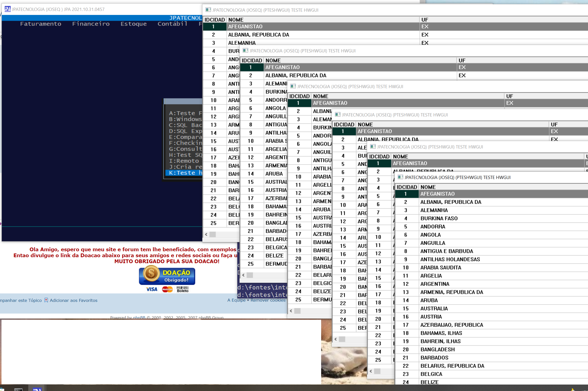Viewport: 588px width, 391px height.
Task: Choose the H:Test SQ menu option
Action: pyautogui.click(x=185, y=155)
